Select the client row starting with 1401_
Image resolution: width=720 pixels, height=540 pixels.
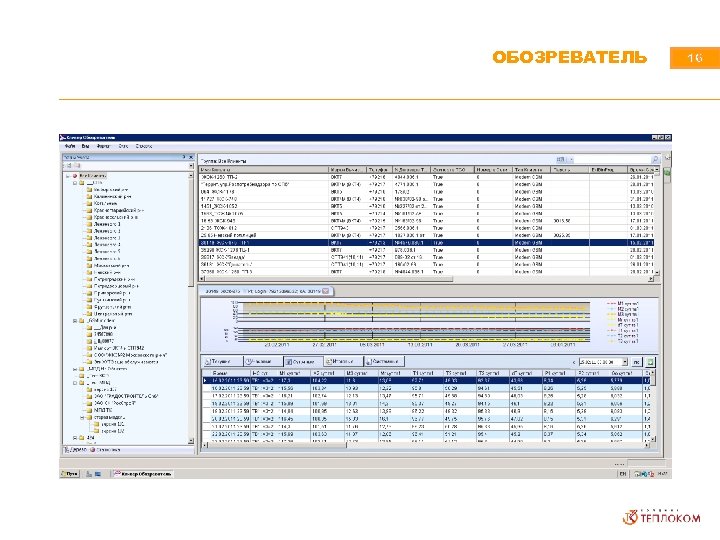(427, 206)
